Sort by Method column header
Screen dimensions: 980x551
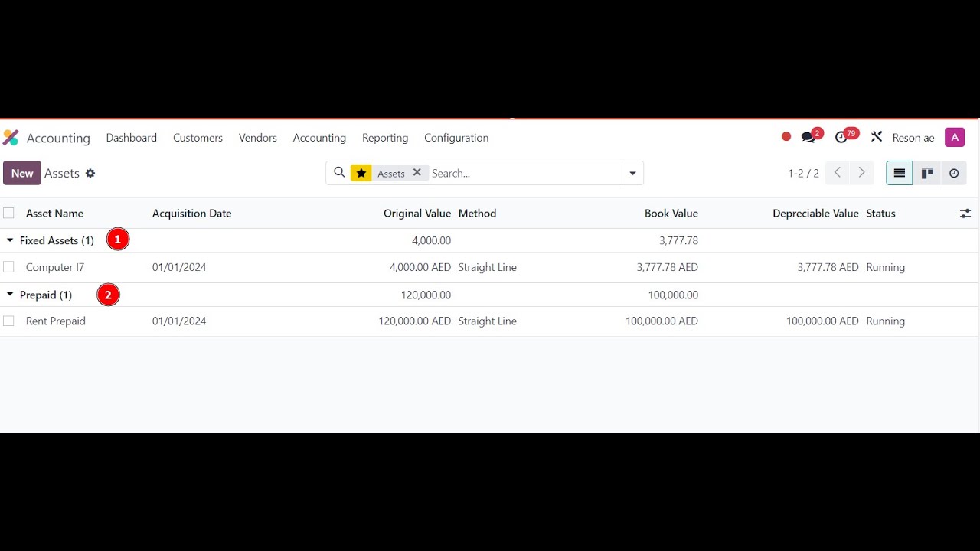(x=477, y=214)
